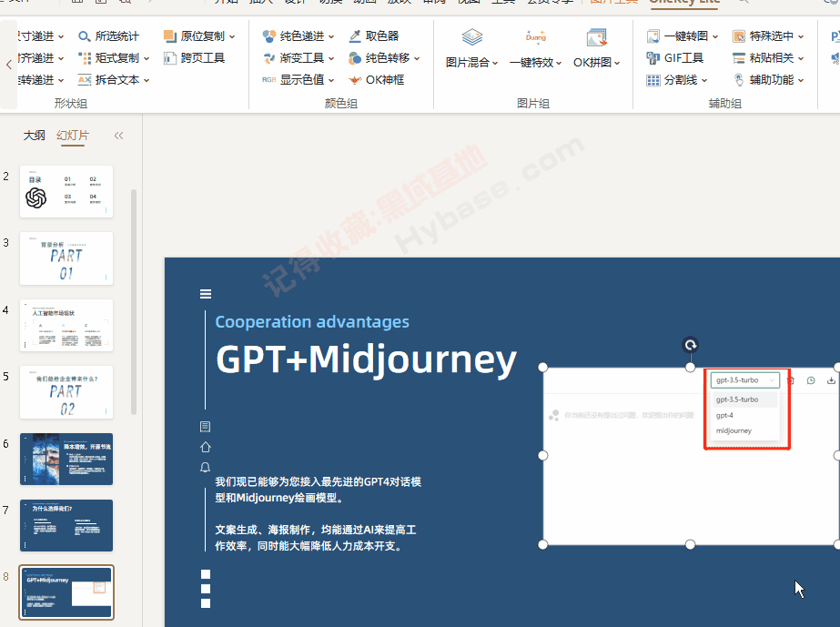Open the 一键转图 convert-to-image menu

[x=682, y=35]
